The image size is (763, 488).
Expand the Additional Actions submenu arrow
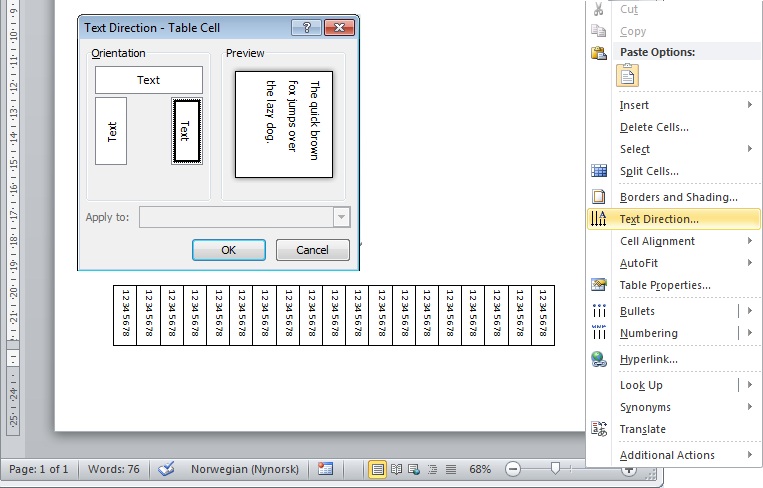(749, 454)
